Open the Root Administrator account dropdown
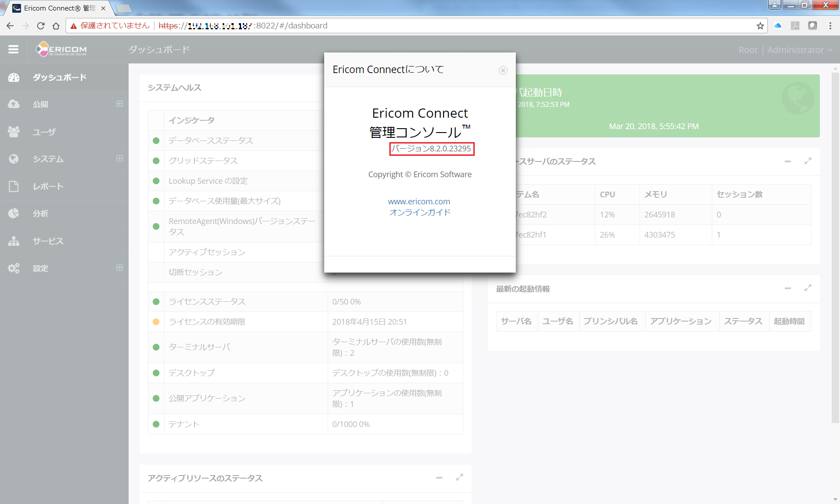The width and height of the screenshot is (840, 504). pos(784,49)
